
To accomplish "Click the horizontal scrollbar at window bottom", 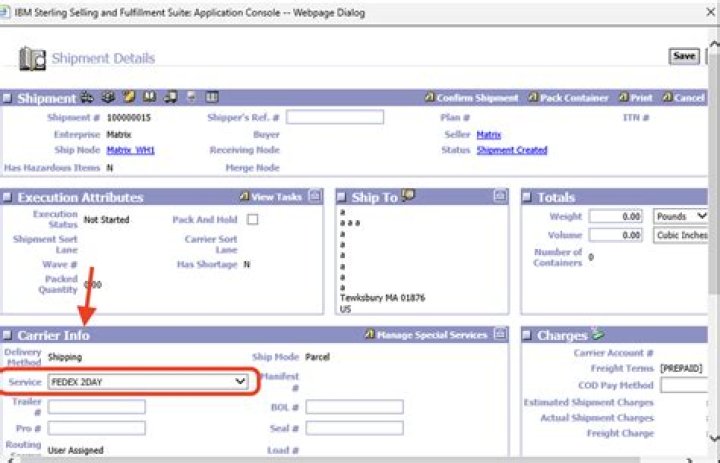I will [x=331, y=459].
